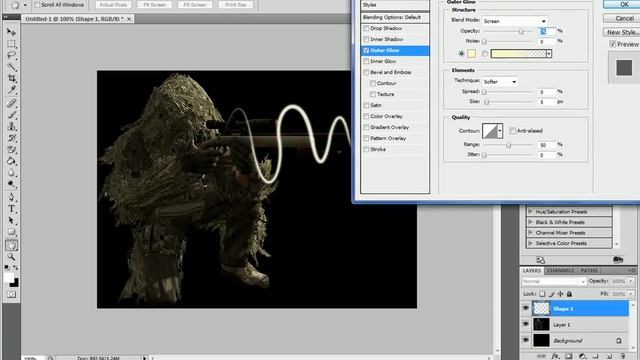Image resolution: width=640 pixels, height=360 pixels.
Task: Select the Hand tool
Action: (x=11, y=245)
